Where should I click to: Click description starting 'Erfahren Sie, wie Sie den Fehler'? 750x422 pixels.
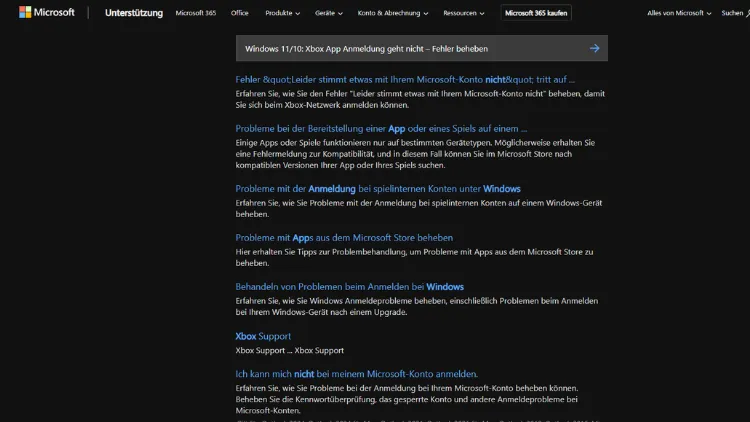click(420, 99)
